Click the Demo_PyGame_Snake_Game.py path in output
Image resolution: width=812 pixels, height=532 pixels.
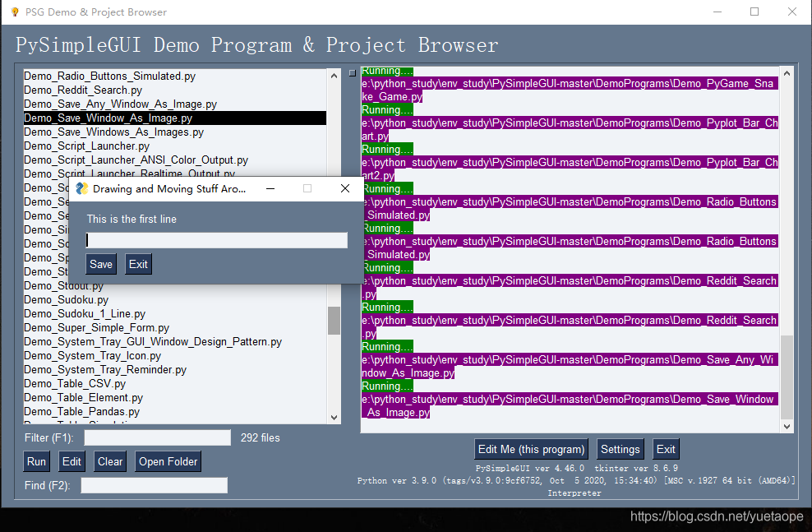pos(570,90)
